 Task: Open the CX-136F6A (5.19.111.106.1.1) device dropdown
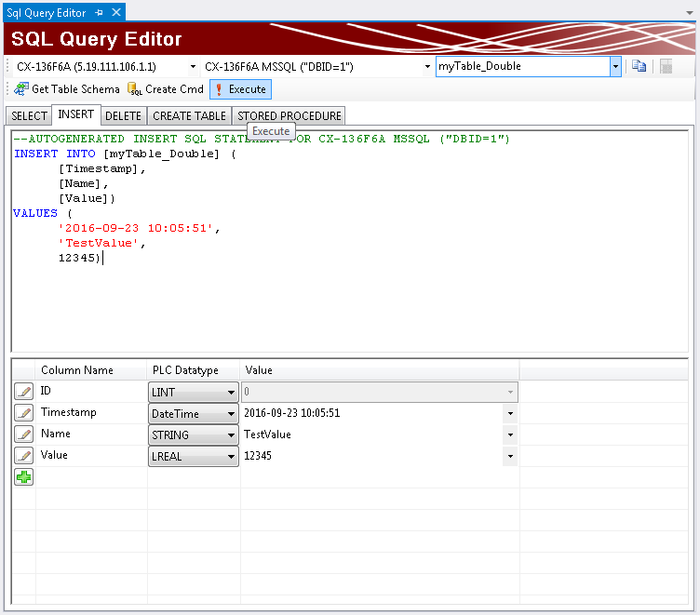click(x=193, y=67)
